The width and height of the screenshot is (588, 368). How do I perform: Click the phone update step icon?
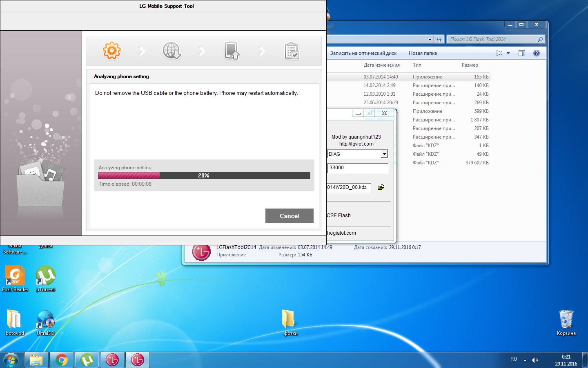pyautogui.click(x=232, y=51)
